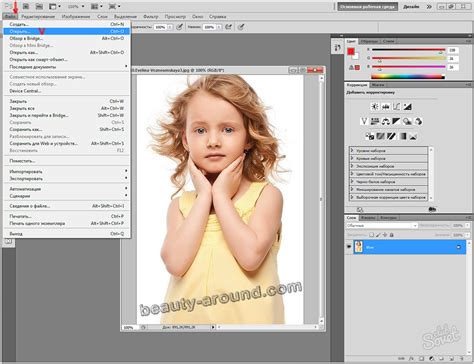Add a Brightness/Contrast adjustment

375,107
